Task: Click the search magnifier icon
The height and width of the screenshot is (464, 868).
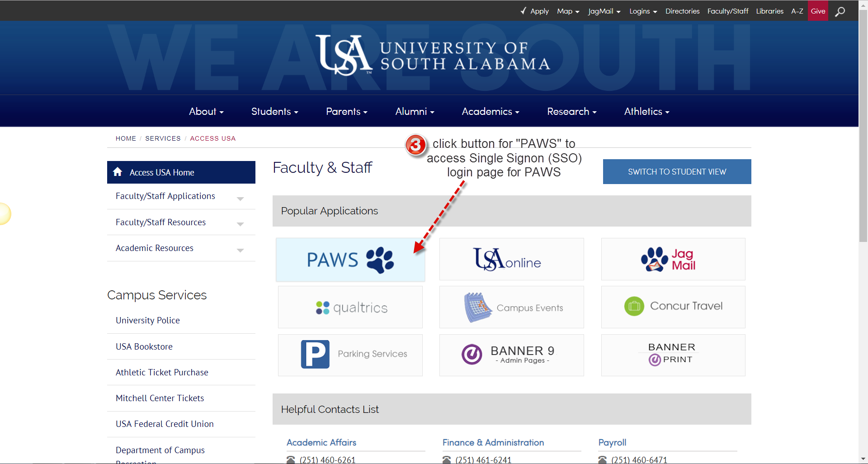Action: 840,11
